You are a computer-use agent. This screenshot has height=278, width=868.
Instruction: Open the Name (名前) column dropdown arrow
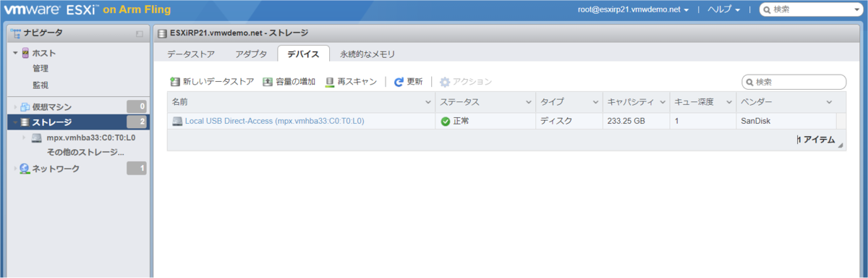(x=427, y=103)
